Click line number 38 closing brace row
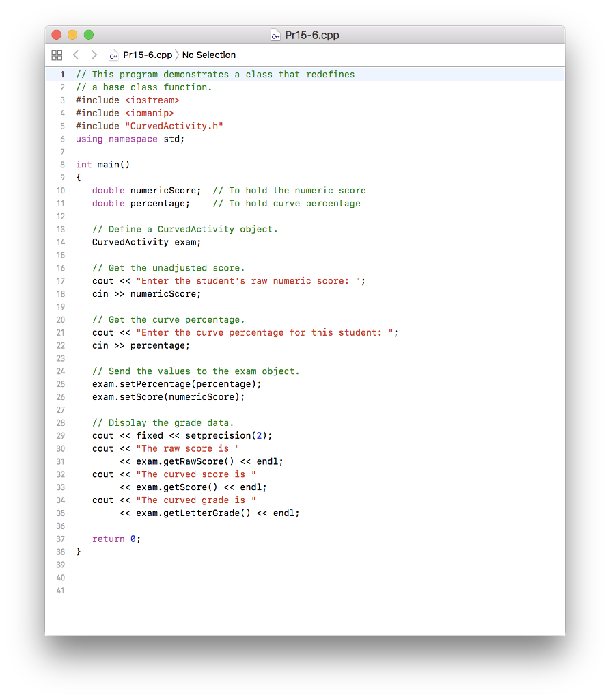The image size is (610, 700). click(60, 552)
